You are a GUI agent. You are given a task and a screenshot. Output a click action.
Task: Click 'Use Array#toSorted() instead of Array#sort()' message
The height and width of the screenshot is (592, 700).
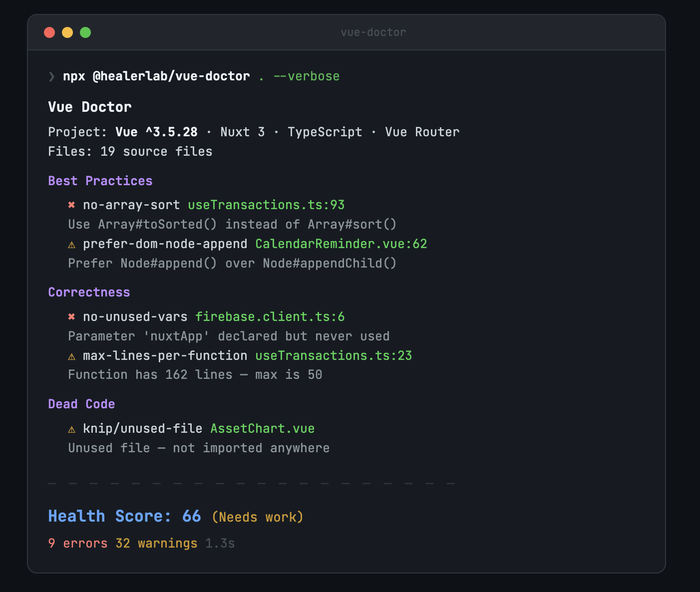(233, 225)
